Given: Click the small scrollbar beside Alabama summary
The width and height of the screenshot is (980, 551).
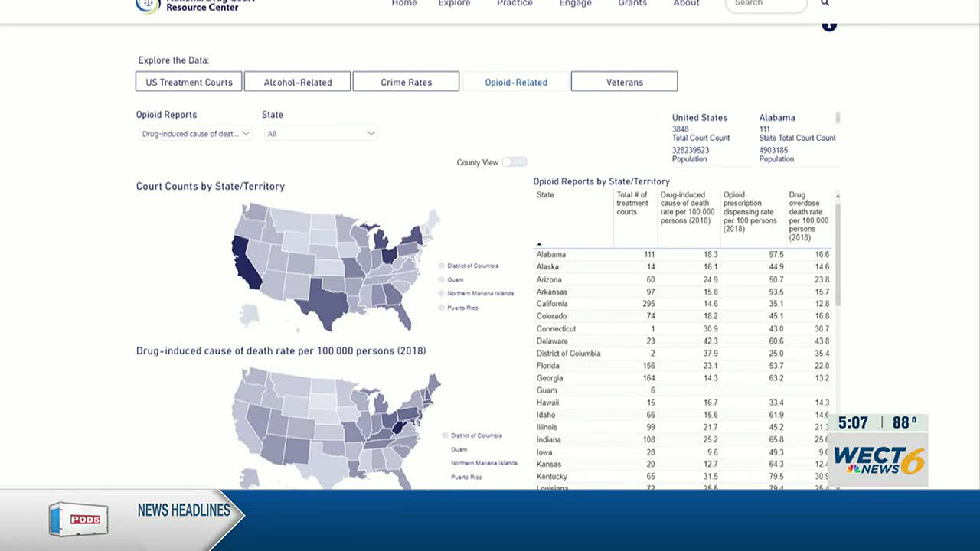Looking at the screenshot, I should pos(838,118).
